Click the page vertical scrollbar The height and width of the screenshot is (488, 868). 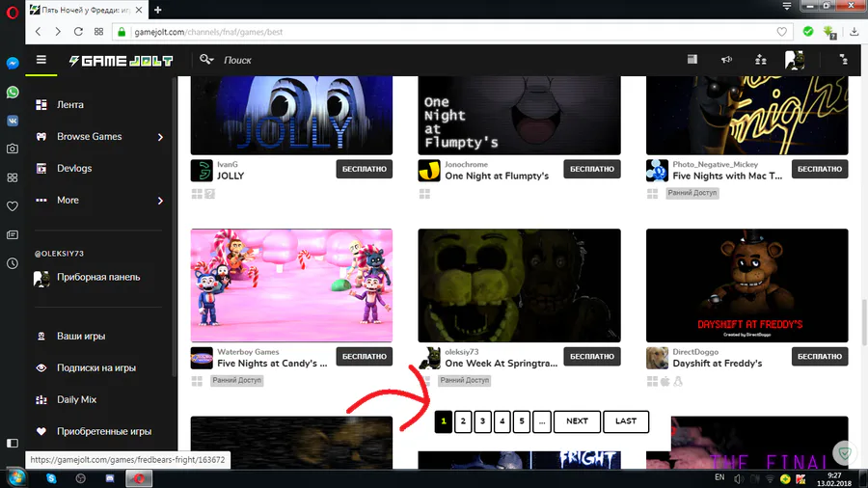tap(864, 323)
